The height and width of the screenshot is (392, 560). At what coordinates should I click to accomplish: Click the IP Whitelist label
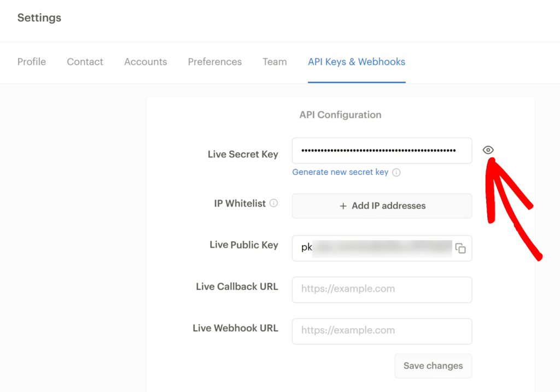tap(240, 203)
